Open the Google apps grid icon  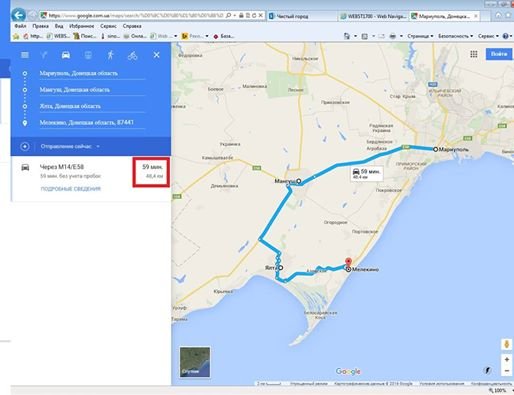click(474, 54)
